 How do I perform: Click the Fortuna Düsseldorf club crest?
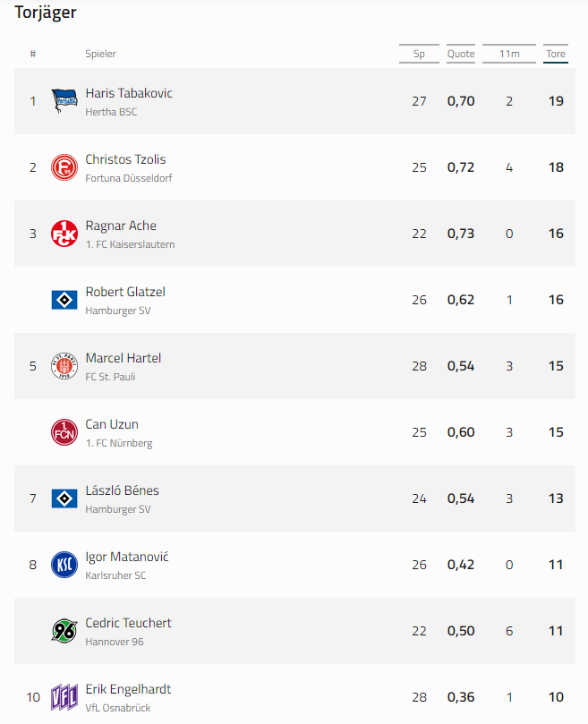pos(64,167)
